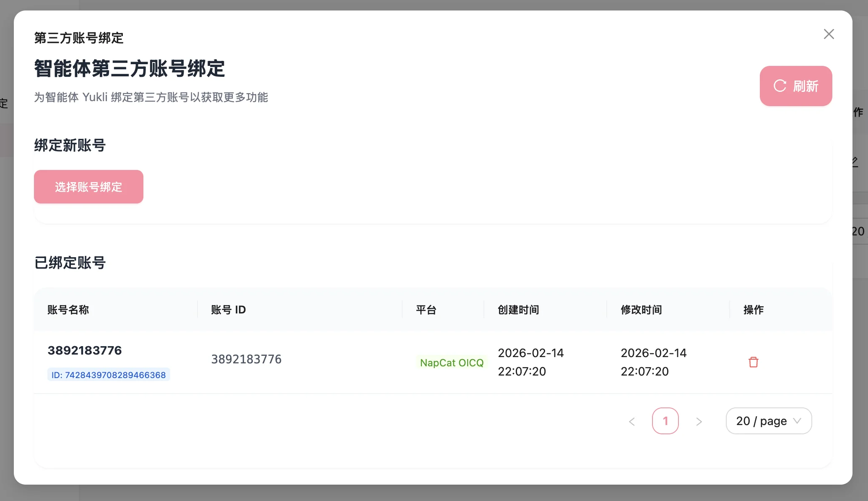Viewport: 868px width, 501px height.
Task: Click the circular refresh arrow icon
Action: point(780,86)
